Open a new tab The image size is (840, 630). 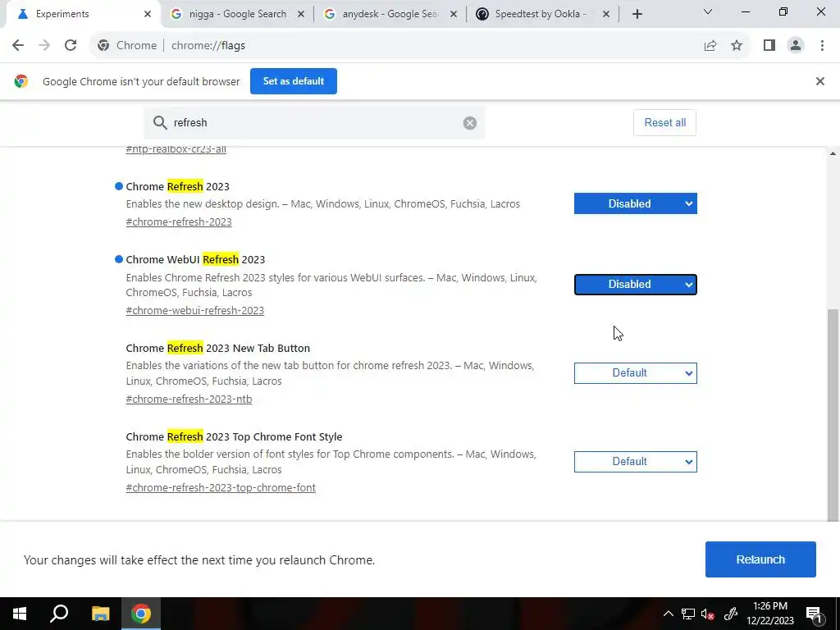point(637,15)
